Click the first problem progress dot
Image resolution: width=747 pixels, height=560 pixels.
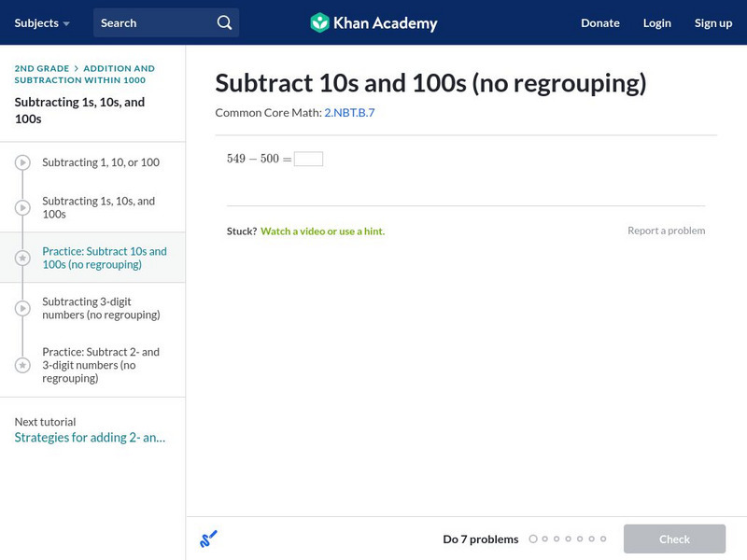[534, 539]
